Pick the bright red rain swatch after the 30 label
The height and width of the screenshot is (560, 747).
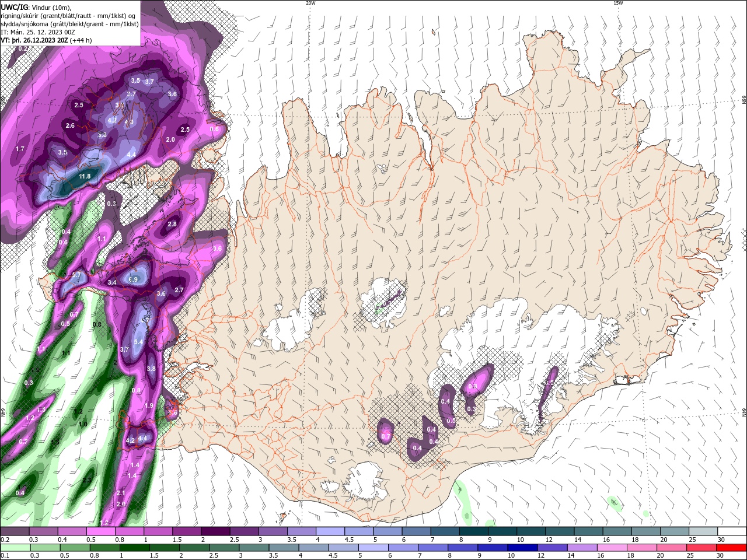click(x=731, y=548)
